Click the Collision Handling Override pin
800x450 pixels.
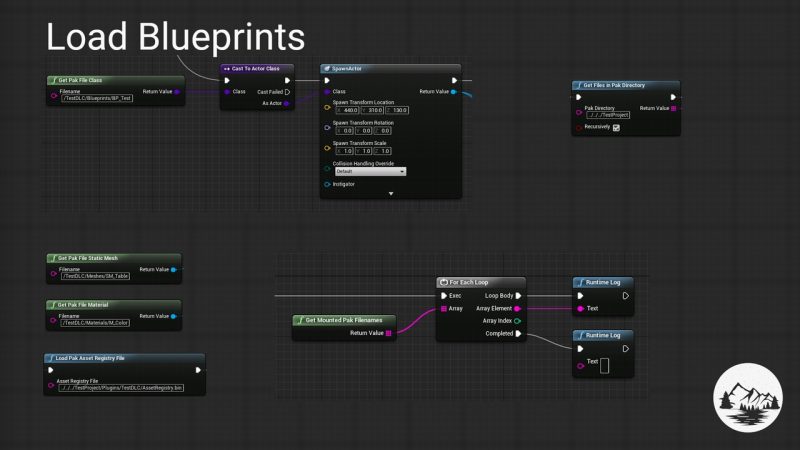pos(327,168)
